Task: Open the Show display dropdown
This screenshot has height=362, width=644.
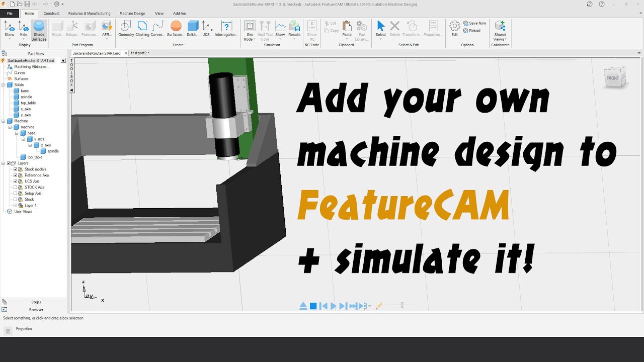Action: tap(10, 39)
